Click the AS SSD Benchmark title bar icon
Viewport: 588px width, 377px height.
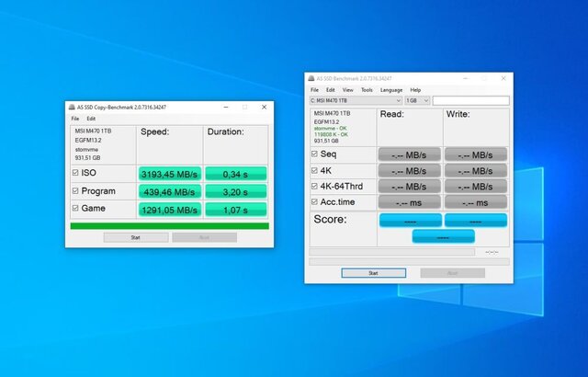pos(312,78)
